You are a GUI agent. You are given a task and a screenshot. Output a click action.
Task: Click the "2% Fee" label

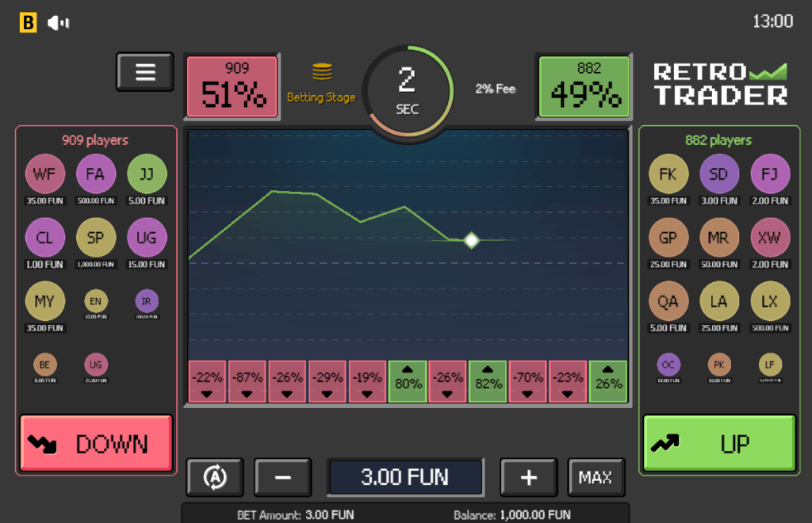coord(496,89)
